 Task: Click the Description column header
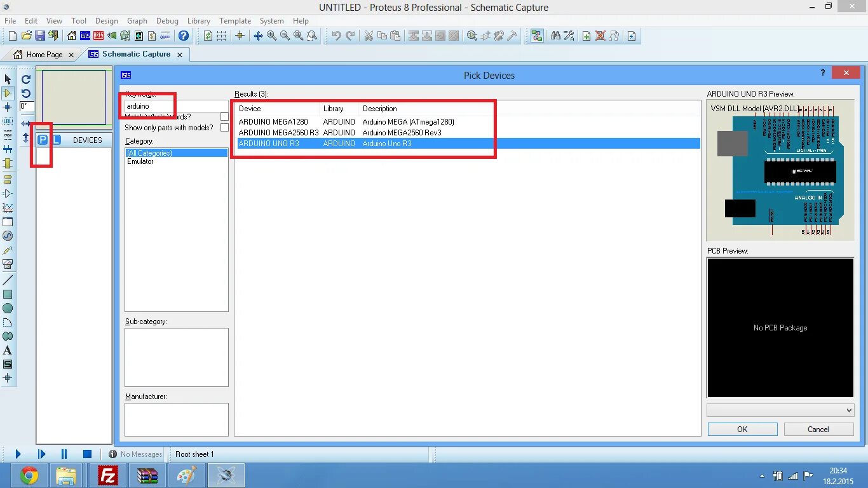pyautogui.click(x=380, y=109)
